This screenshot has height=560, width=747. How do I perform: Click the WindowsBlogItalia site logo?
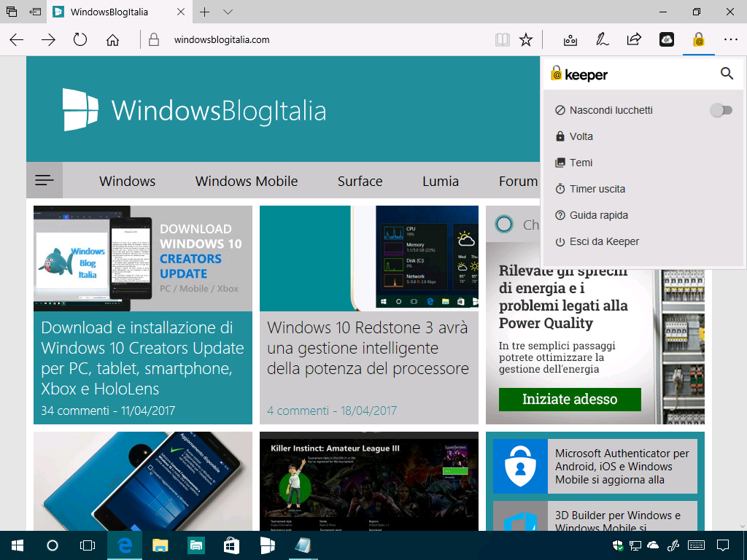tap(194, 110)
